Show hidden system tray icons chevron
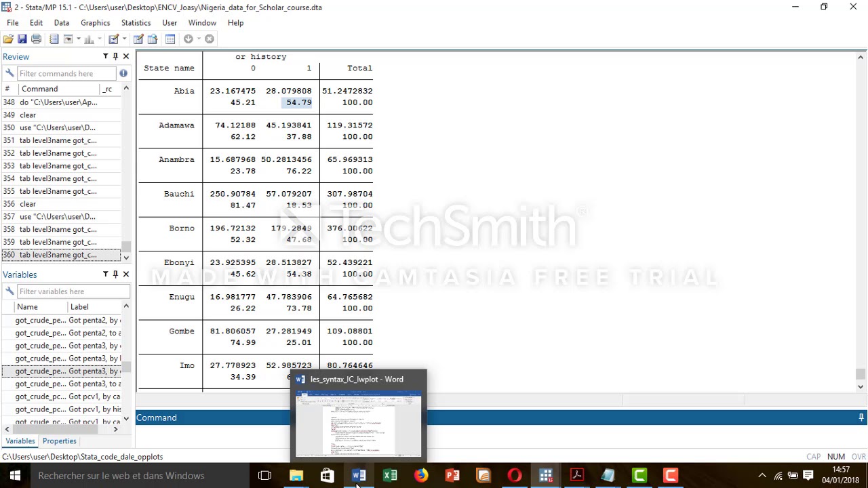 coord(762,476)
